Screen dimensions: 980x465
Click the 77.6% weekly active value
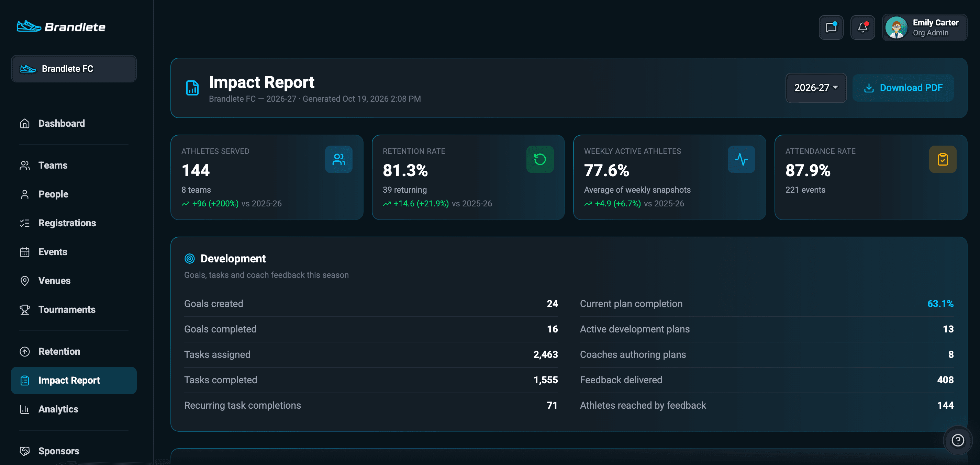606,170
